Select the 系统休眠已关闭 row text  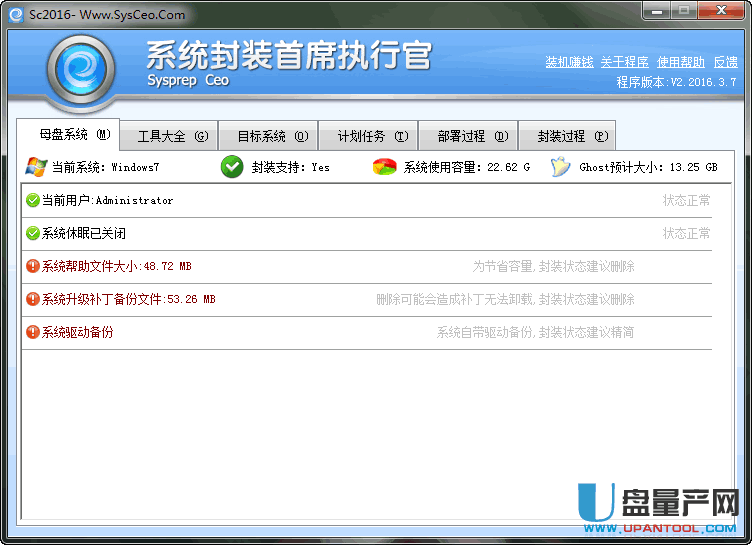84,234
